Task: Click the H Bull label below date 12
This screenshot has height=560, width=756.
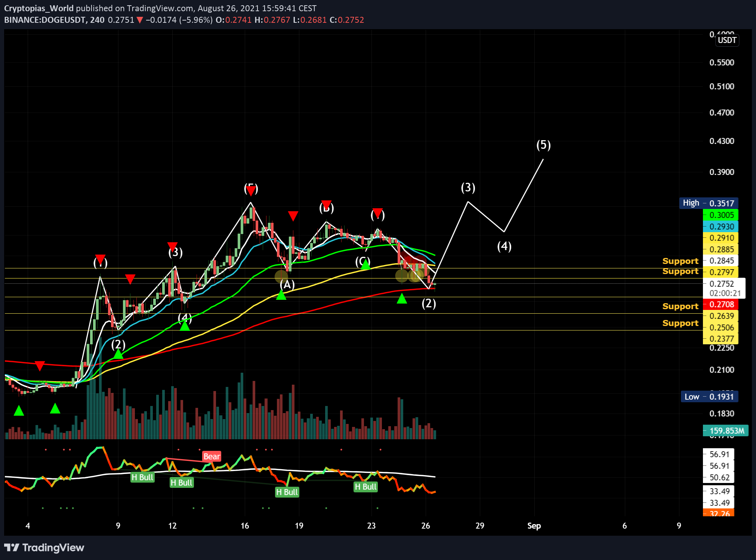Action: click(x=181, y=483)
